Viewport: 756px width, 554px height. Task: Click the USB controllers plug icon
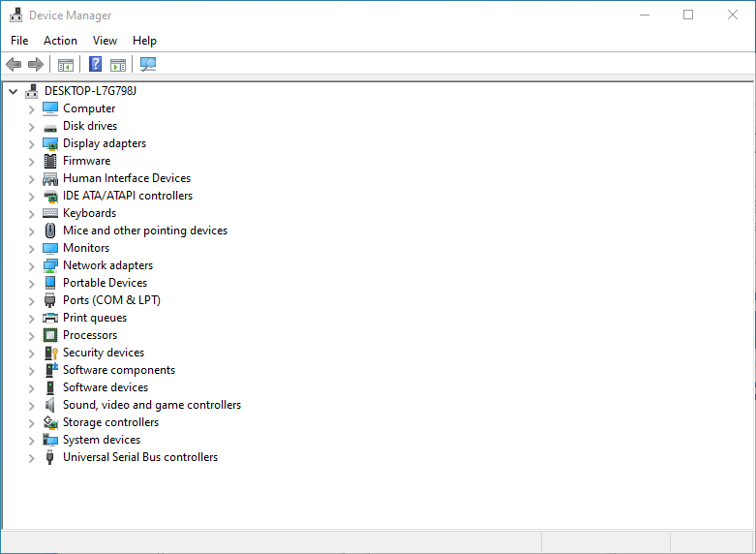(x=49, y=457)
